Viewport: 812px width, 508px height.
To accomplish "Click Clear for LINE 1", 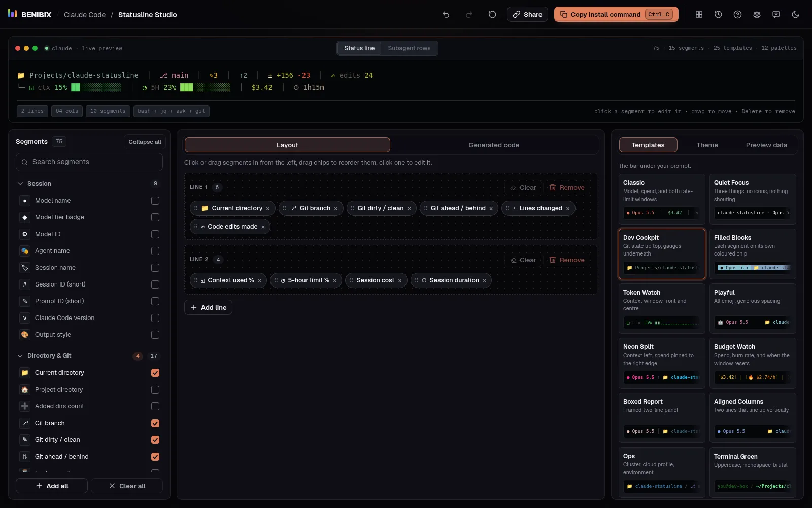I will 523,188.
